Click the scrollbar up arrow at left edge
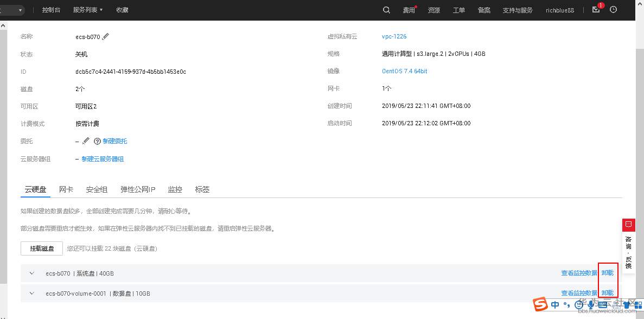This screenshot has width=644, height=319. [x=3, y=25]
